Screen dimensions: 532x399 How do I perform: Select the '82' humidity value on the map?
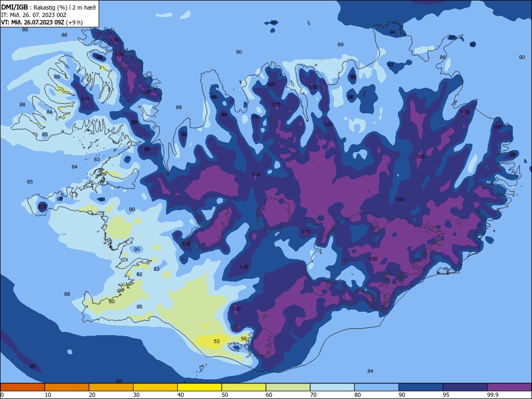(x=139, y=274)
